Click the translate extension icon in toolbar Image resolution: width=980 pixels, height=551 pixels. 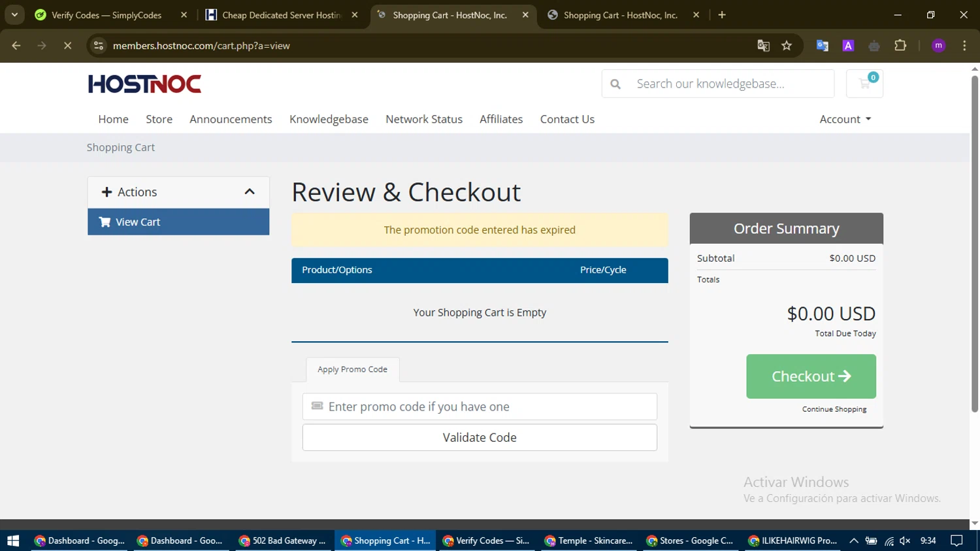822,45
